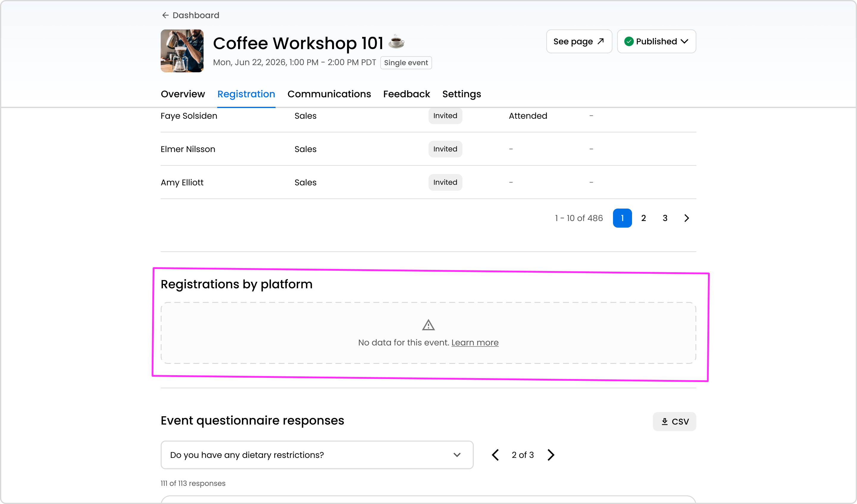The height and width of the screenshot is (504, 857).
Task: Click Invited badge for Elmer Nilsson
Action: [445, 149]
